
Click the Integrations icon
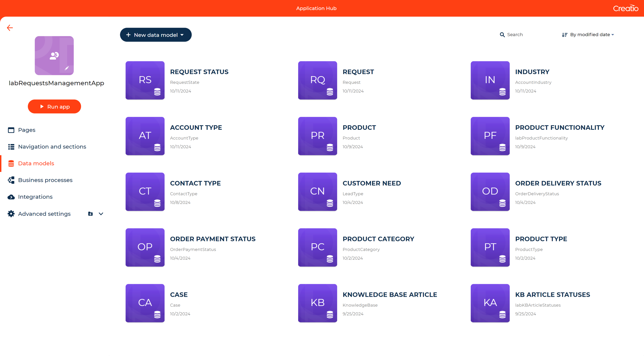tap(11, 197)
